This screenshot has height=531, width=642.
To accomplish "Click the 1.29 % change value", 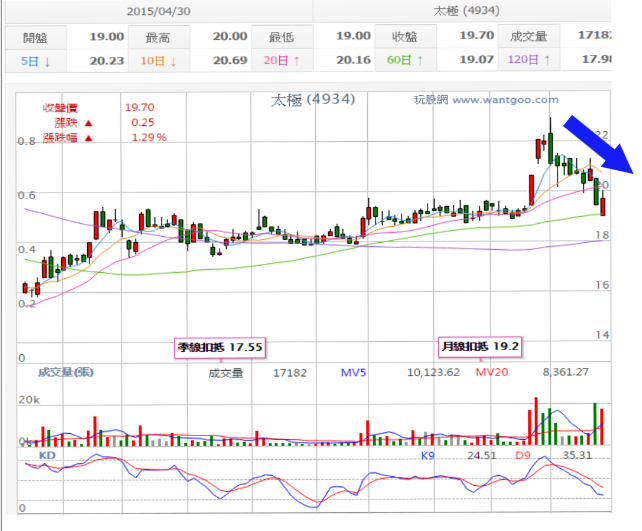I will point(149,137).
